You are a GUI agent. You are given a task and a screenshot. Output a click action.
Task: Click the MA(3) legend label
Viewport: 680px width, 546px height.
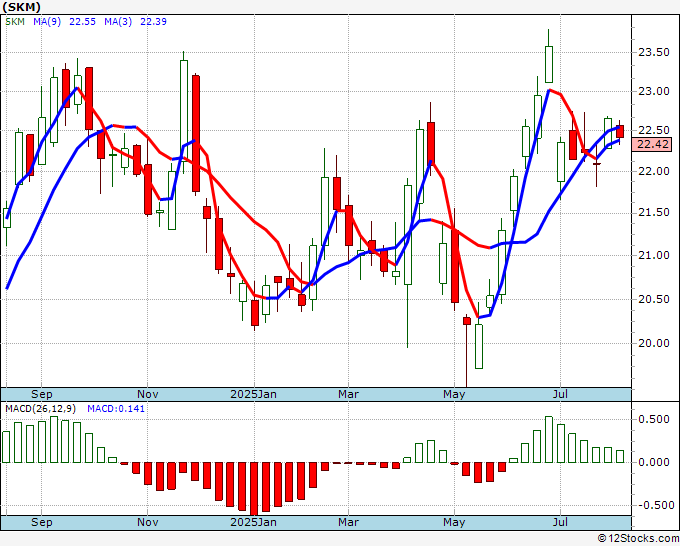click(x=118, y=22)
